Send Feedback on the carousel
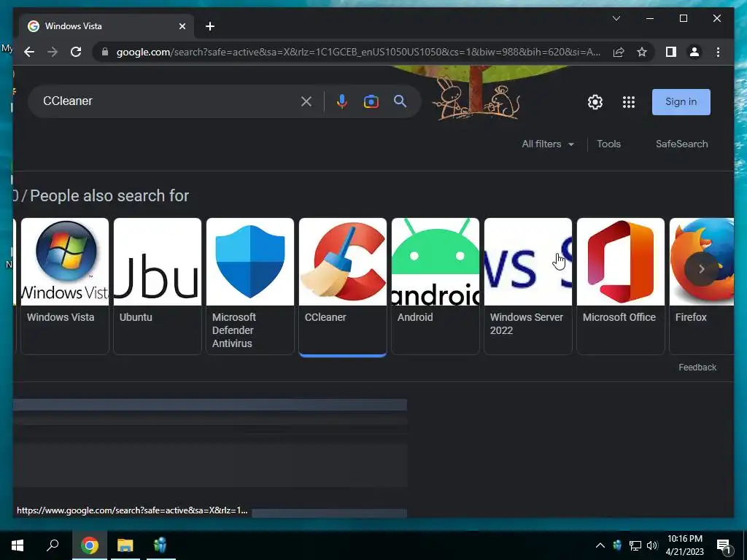 click(697, 367)
